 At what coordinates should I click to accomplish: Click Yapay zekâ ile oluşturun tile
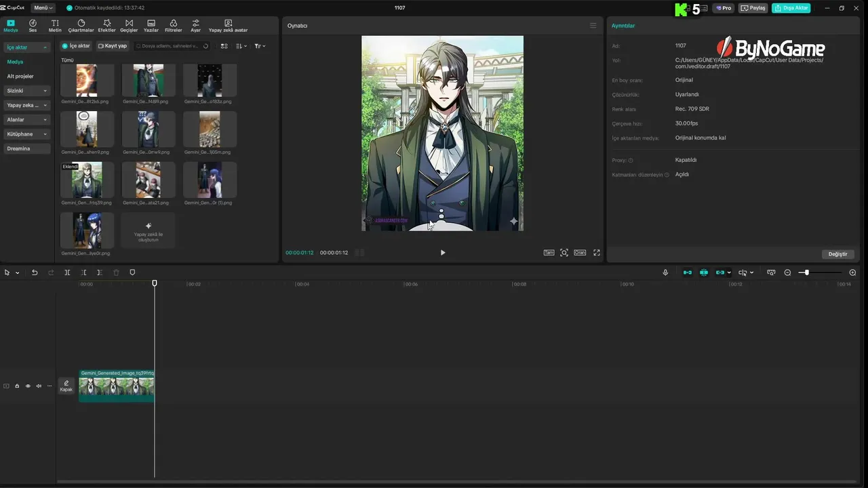pos(148,230)
